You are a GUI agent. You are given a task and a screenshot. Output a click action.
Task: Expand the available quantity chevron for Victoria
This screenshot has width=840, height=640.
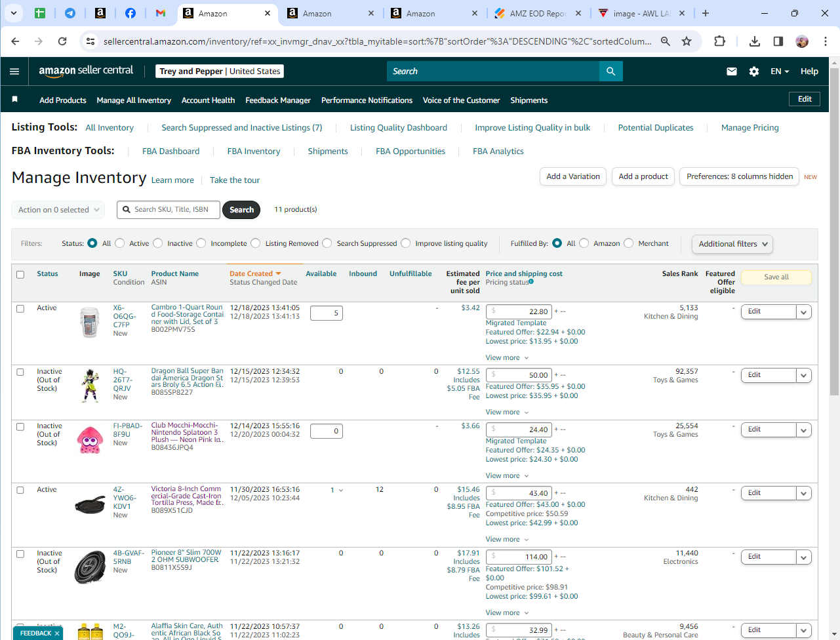pyautogui.click(x=340, y=490)
